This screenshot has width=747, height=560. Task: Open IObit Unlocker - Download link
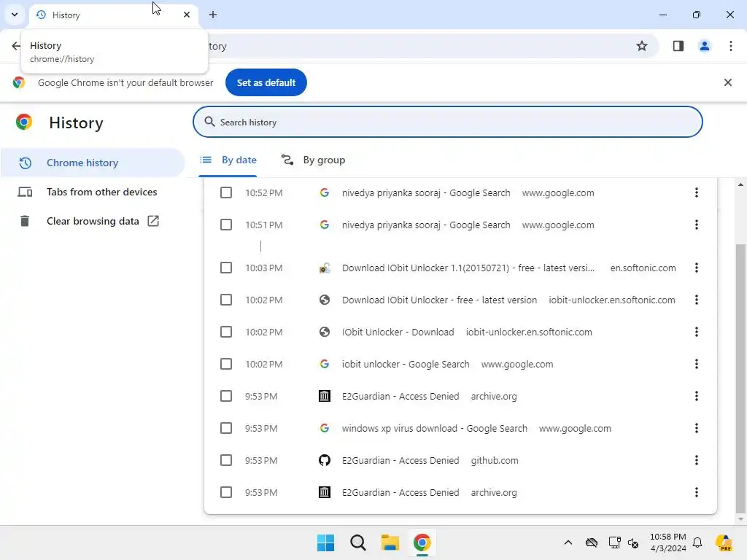click(398, 332)
